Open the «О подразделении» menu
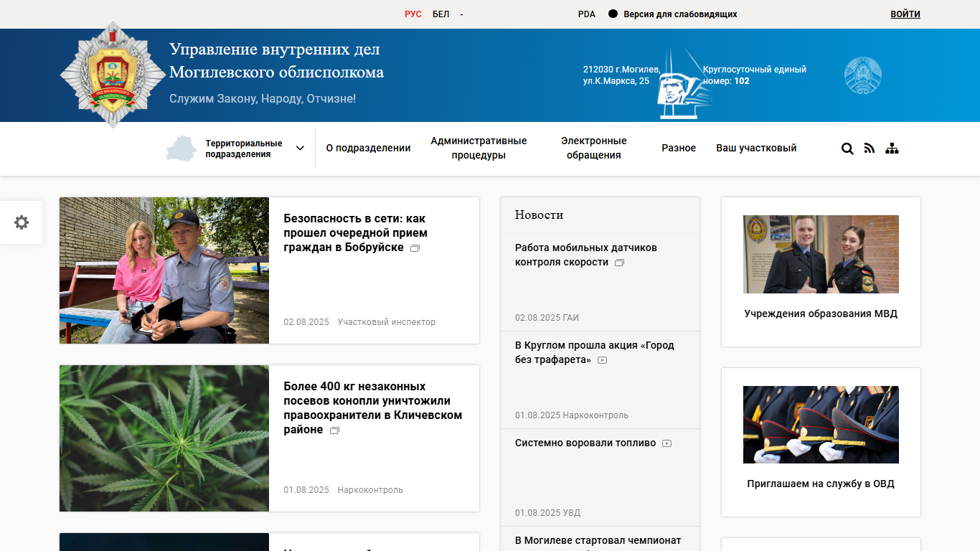 click(369, 149)
